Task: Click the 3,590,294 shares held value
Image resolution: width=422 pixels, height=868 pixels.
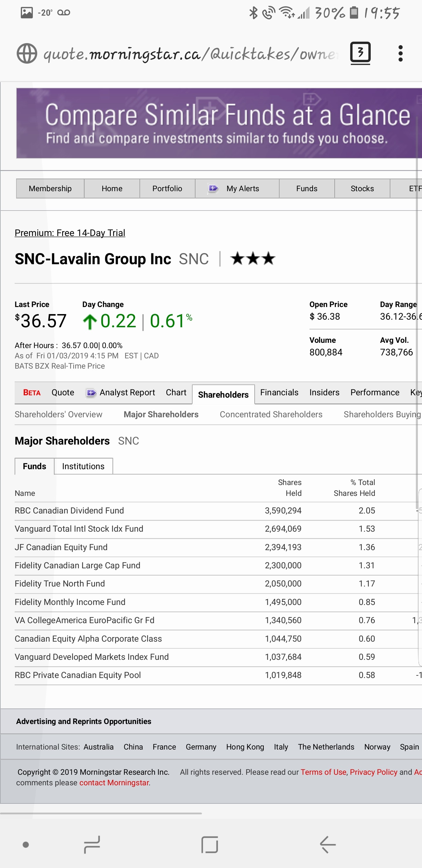Action: tap(283, 511)
